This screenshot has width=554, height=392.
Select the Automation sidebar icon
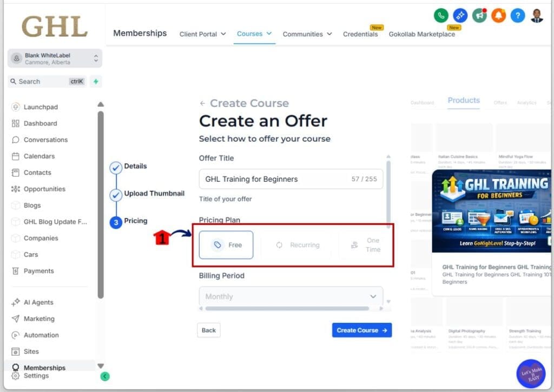pos(16,335)
